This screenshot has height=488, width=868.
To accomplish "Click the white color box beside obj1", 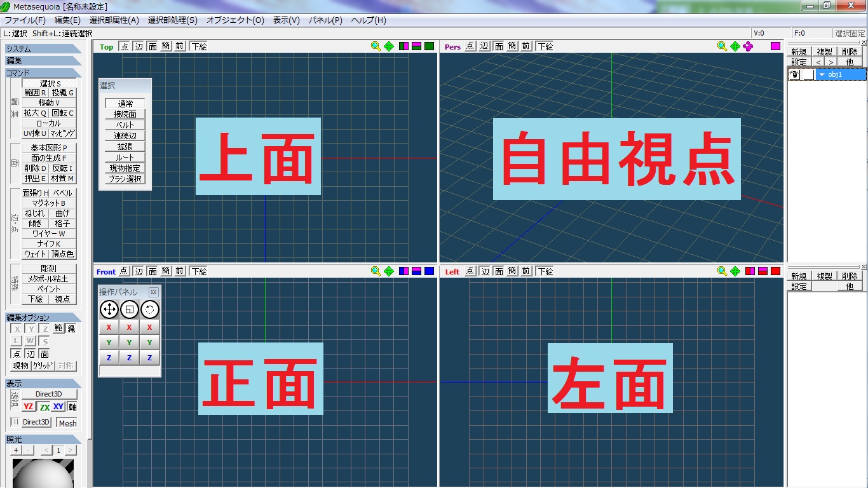I will (x=808, y=74).
